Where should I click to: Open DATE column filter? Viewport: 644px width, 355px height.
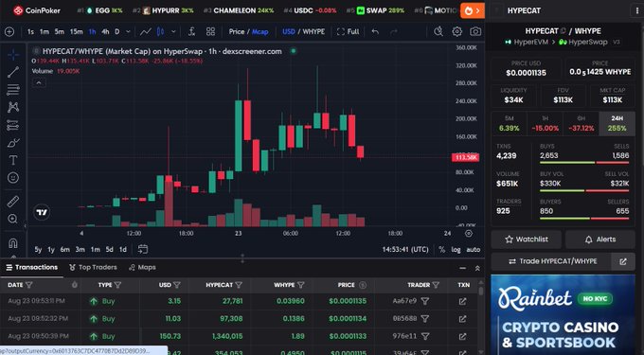[29, 285]
